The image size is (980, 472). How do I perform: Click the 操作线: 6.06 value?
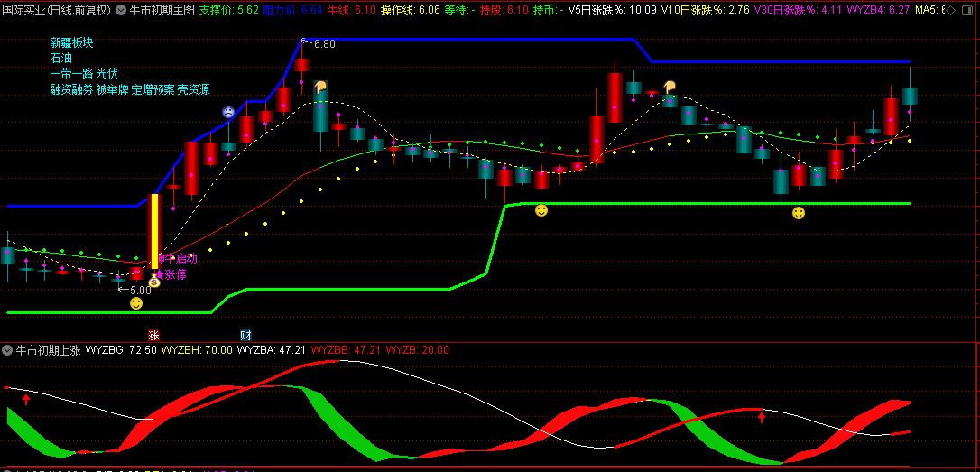coord(411,10)
